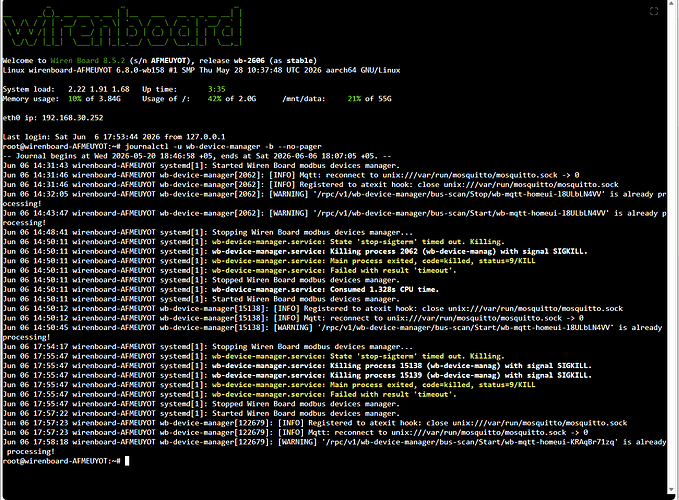The height and width of the screenshot is (500, 679).
Task: Click the 'eth0 ip: 192.168.30.252' line
Action: coord(53,118)
